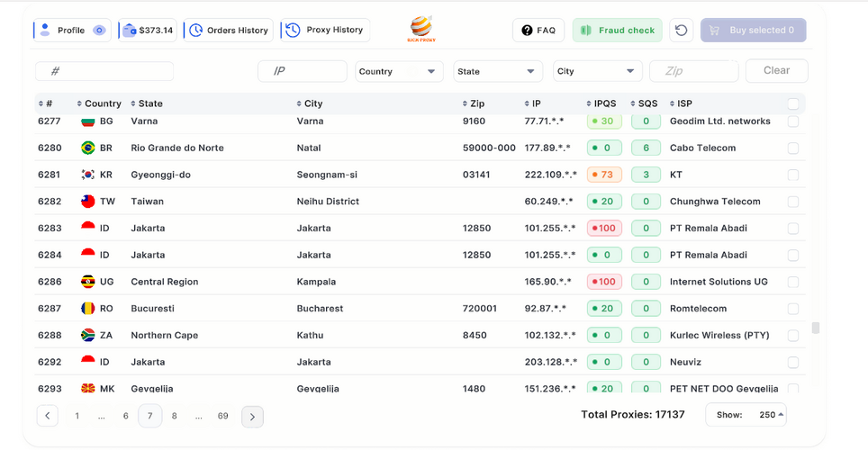868x450 pixels.
Task: Click Buy selected button
Action: point(753,31)
